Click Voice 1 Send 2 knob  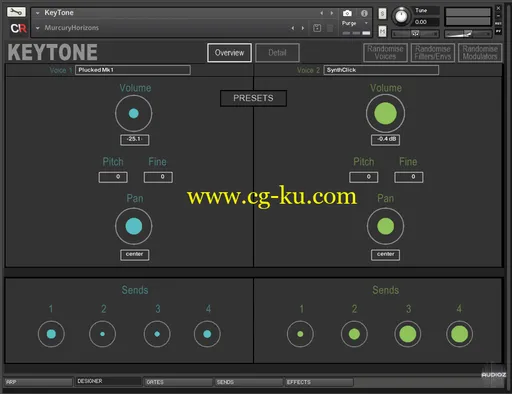pyautogui.click(x=102, y=334)
